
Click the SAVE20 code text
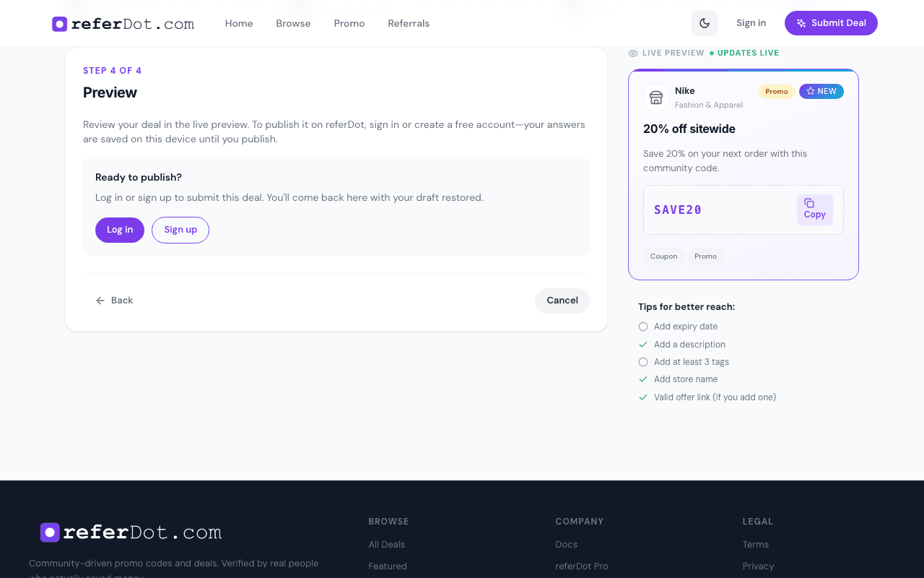click(x=678, y=210)
